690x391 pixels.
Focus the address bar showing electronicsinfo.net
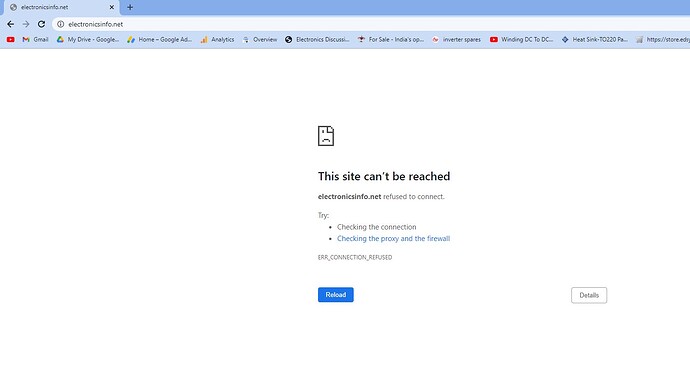point(370,24)
